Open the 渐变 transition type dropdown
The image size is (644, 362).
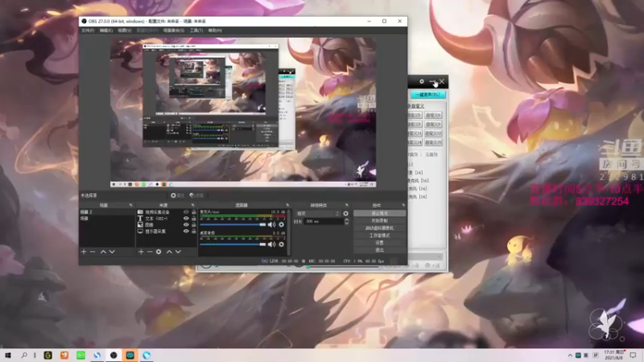click(x=318, y=213)
